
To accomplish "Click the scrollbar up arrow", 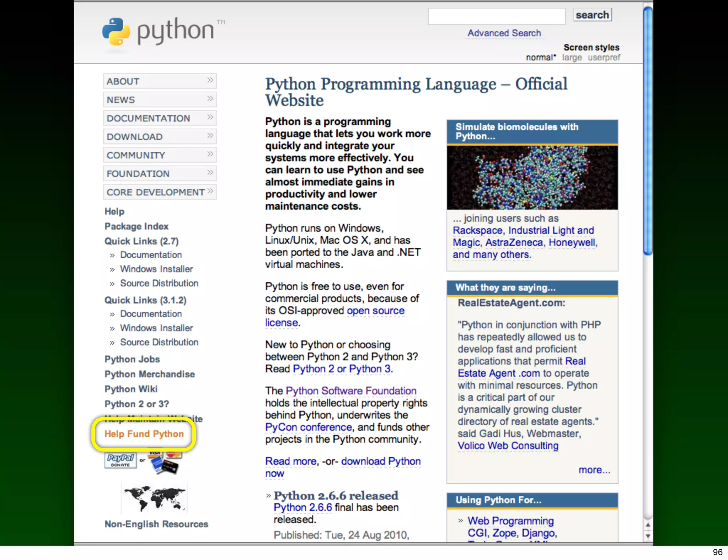I will click(x=648, y=525).
